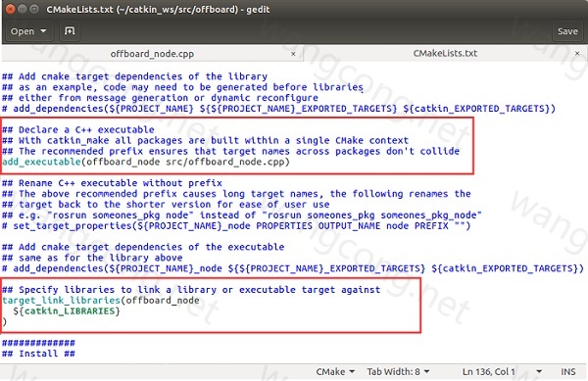Click the '## target back to the shorter version' line
The image size is (588, 381).
[x=166, y=205]
